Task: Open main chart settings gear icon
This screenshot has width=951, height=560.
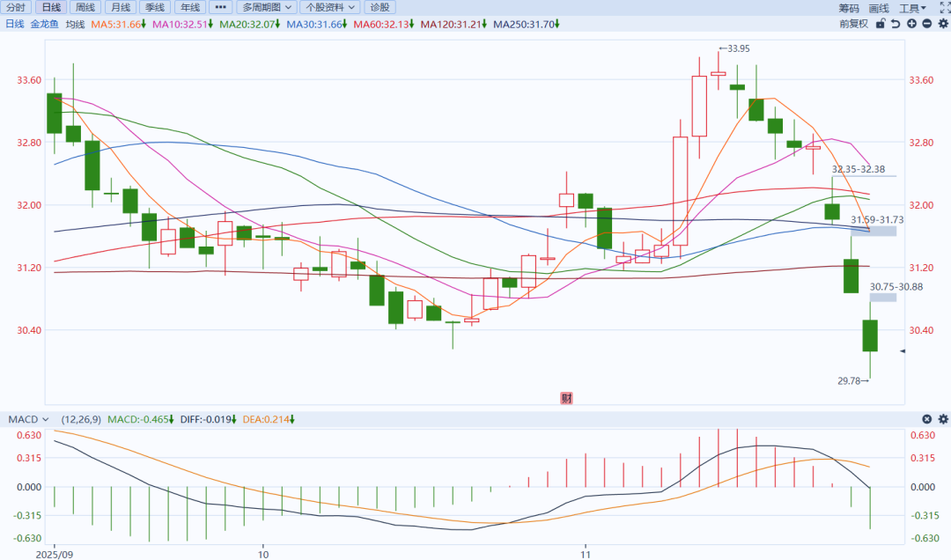Action: click(942, 24)
